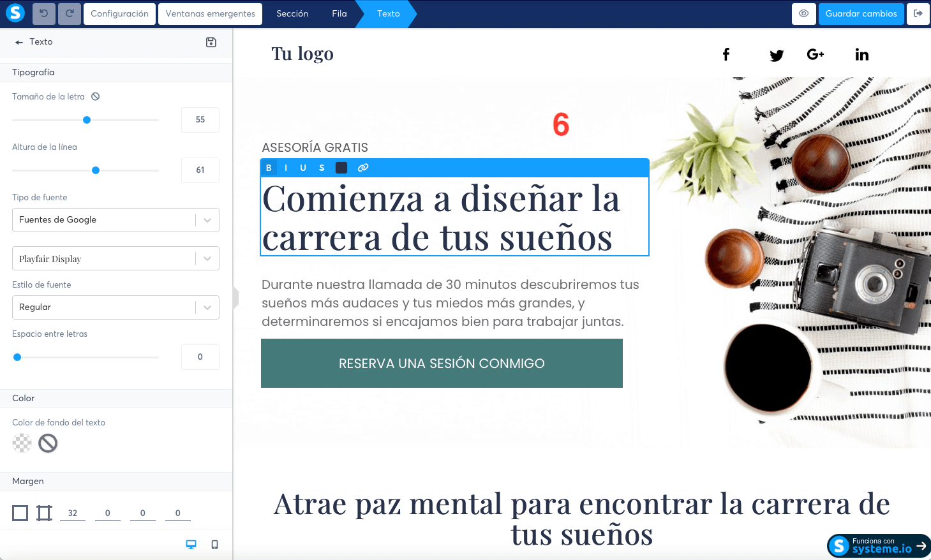931x560 pixels.
Task: Disable font size with the slash icon
Action: [96, 96]
